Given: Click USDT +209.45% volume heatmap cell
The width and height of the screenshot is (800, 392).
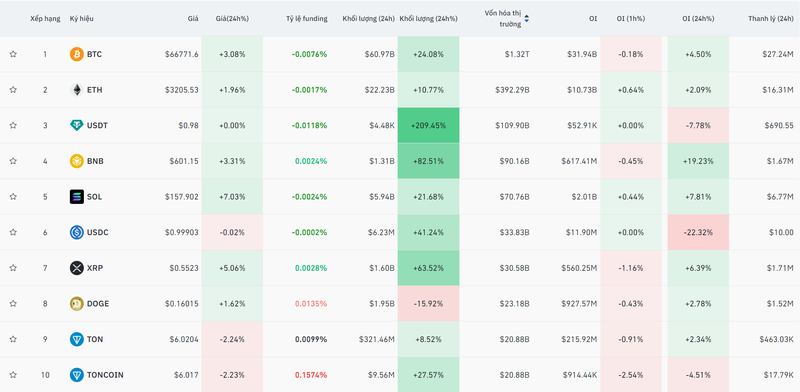Looking at the screenshot, I should pyautogui.click(x=429, y=126).
